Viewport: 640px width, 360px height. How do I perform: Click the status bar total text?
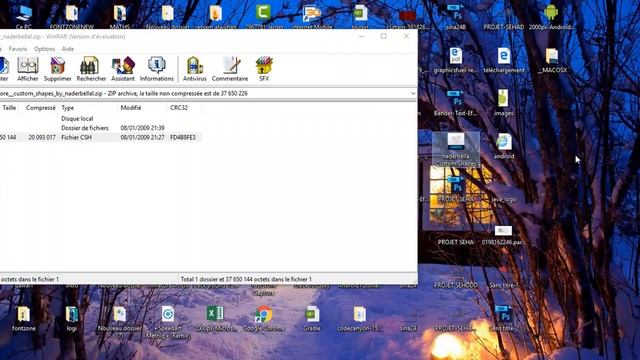[x=246, y=279]
